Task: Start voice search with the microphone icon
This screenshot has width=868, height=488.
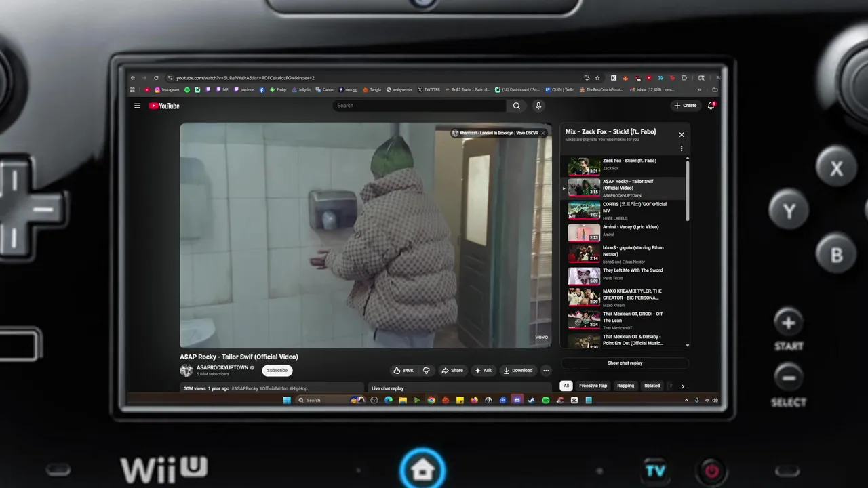Action: (x=538, y=106)
